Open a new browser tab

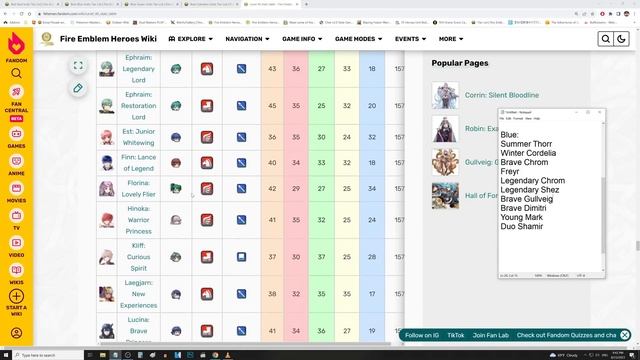pos(306,4)
